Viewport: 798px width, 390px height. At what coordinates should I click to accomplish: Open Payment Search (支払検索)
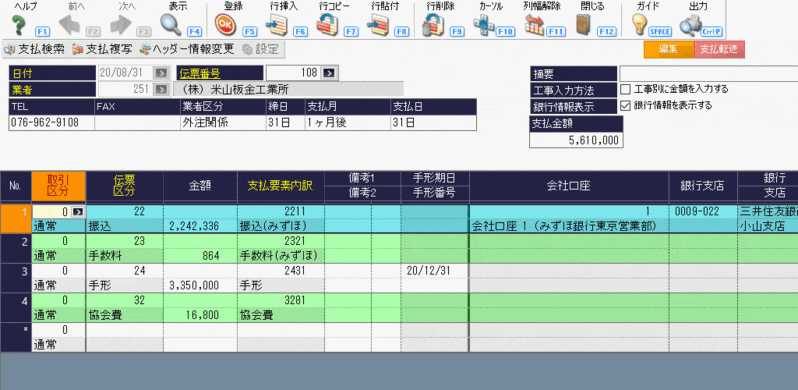coord(35,49)
